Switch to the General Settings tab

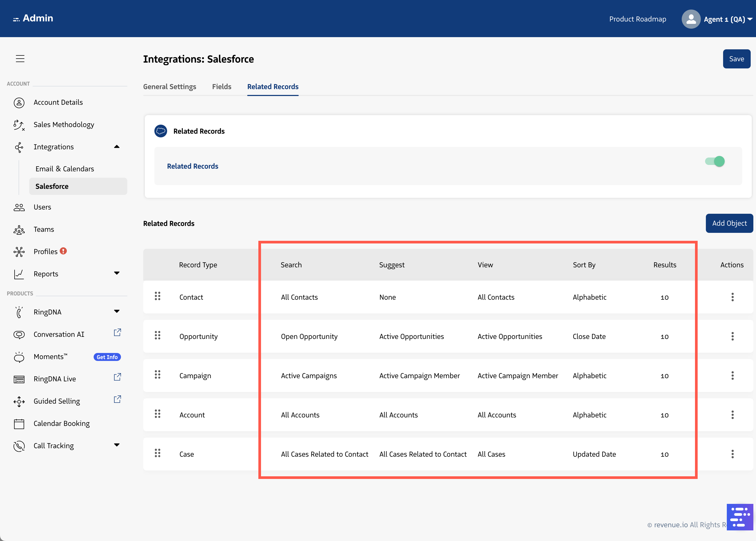click(170, 87)
